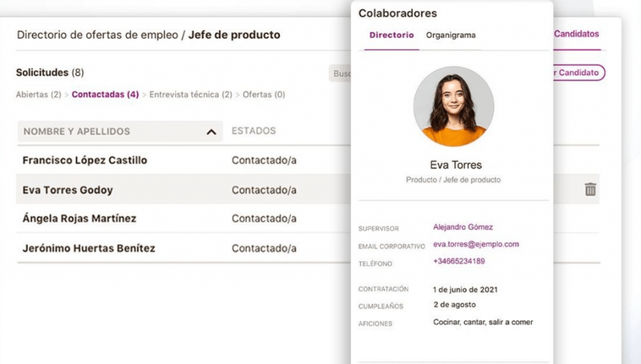Select Eva Torres Godoy candidate name
Viewport: 641px width, 364px height.
point(68,190)
